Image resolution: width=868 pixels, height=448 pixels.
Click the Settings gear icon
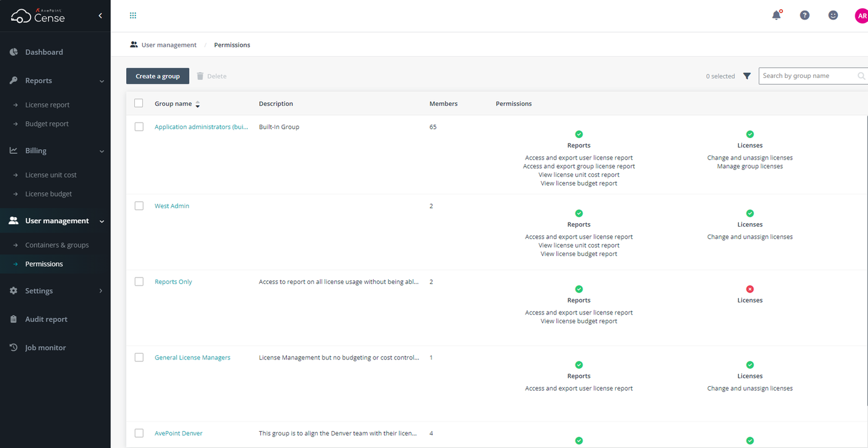tap(14, 291)
